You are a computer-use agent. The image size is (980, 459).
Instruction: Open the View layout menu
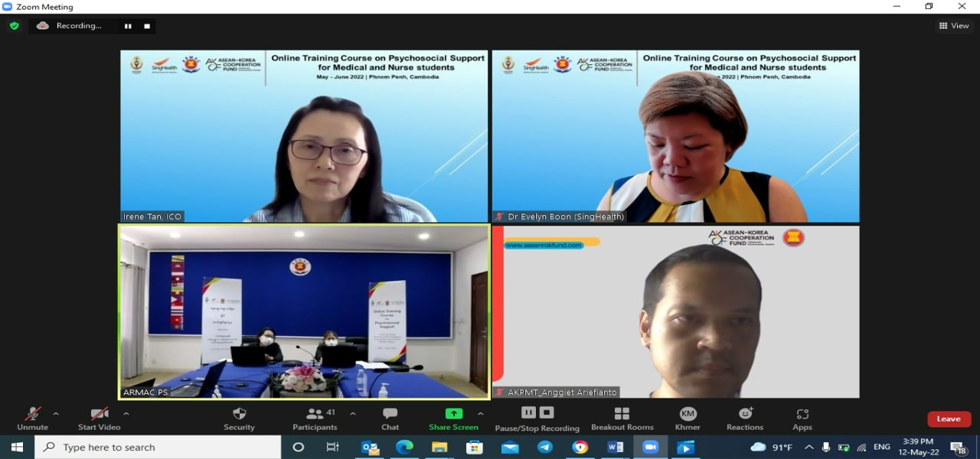(x=954, y=26)
